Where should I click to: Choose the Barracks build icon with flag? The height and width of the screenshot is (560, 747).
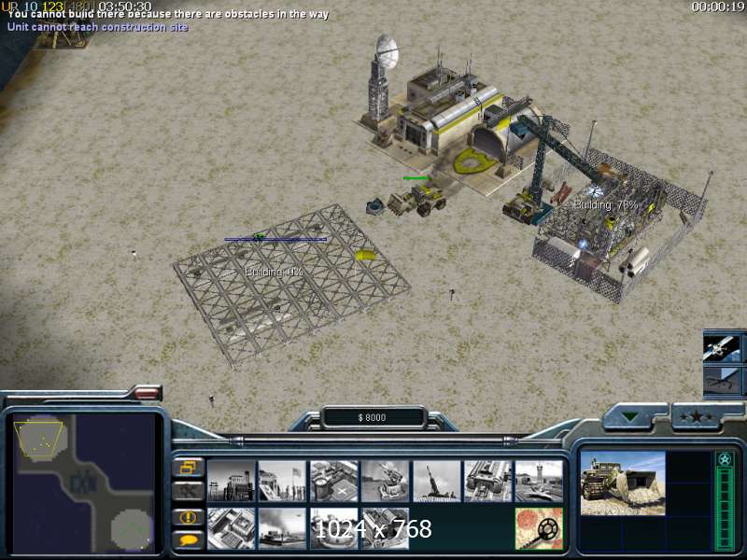pyautogui.click(x=282, y=481)
